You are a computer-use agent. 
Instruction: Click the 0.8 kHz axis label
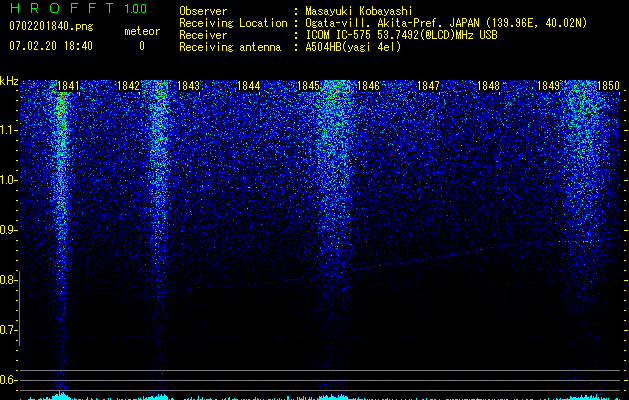coord(9,280)
